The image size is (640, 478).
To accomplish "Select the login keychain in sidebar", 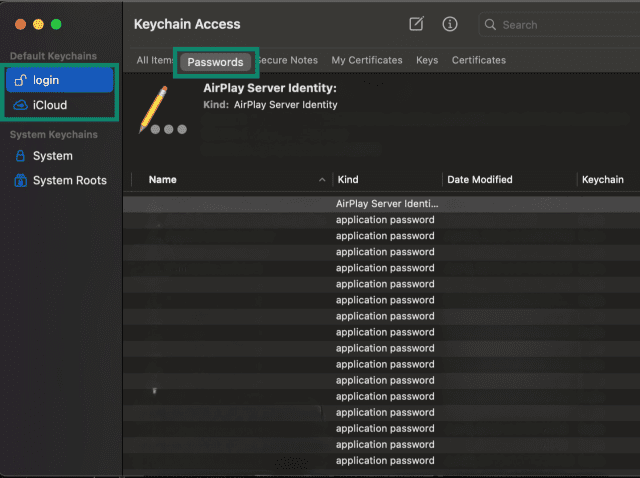I will tap(60, 80).
